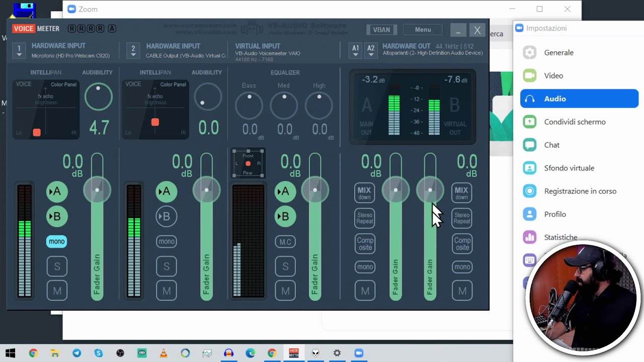Open Audacity from the taskbar

click(x=229, y=353)
